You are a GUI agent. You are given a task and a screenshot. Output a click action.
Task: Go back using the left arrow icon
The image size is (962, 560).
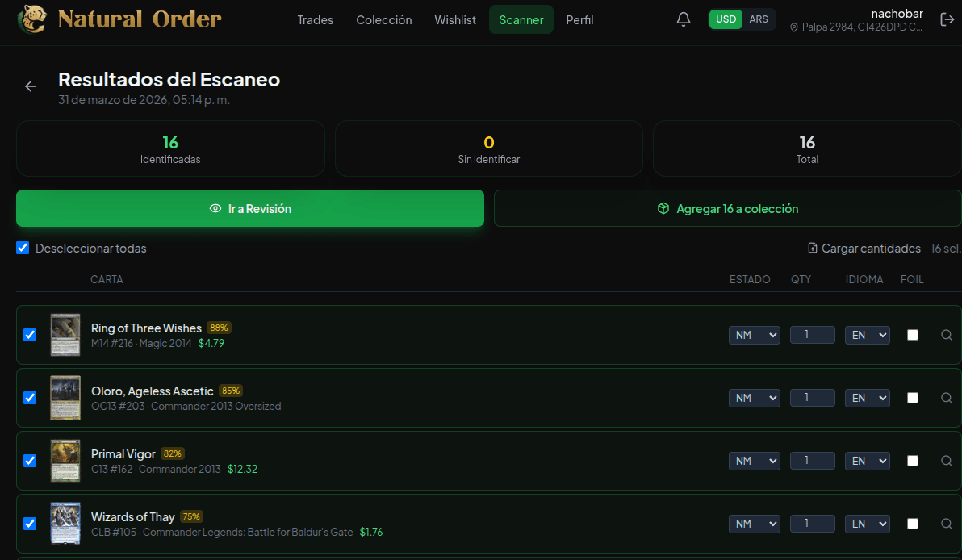coord(31,86)
